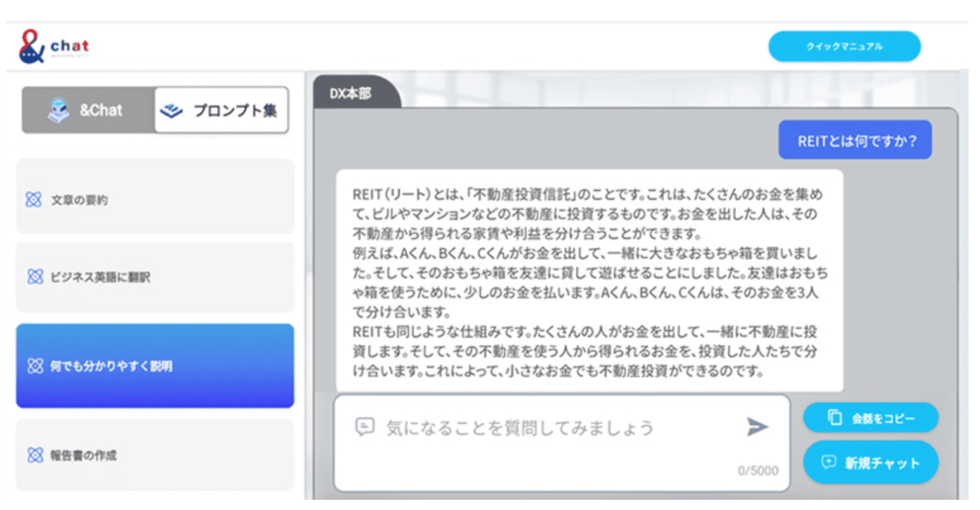Image resolution: width=980 pixels, height=510 pixels.
Task: Click the icon next to 報告書の作成
Action: click(x=34, y=455)
